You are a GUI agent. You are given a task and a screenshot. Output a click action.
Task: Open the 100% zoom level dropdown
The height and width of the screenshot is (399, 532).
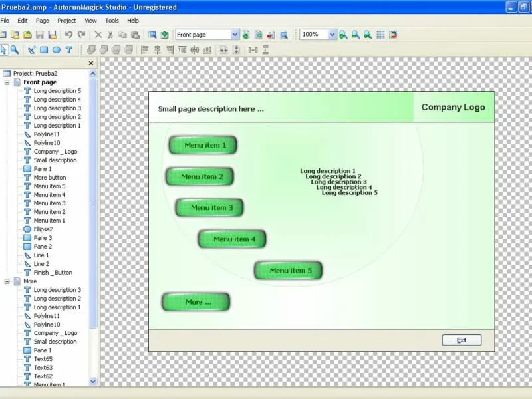click(x=332, y=35)
